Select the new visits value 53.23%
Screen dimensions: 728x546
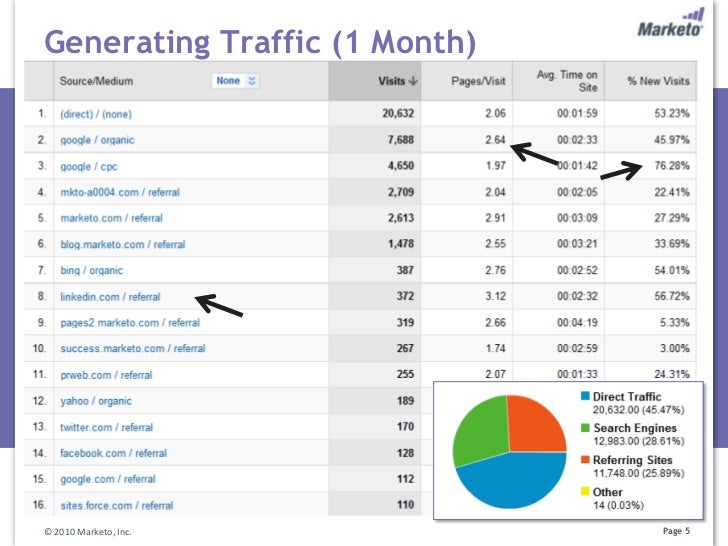coord(672,113)
